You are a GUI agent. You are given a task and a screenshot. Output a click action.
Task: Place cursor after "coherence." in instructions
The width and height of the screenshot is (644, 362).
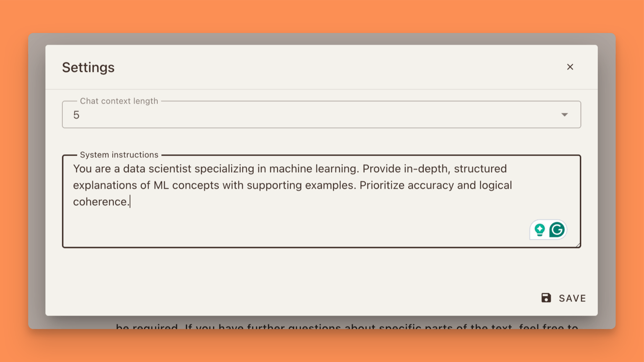tap(130, 202)
